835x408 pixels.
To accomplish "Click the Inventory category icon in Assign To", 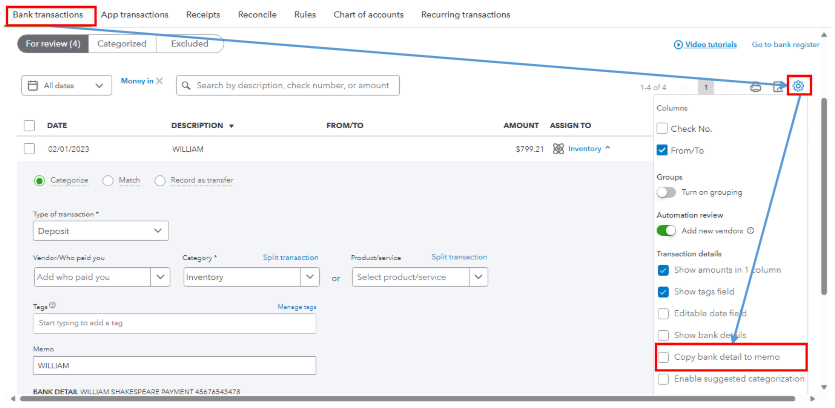I will 558,149.
